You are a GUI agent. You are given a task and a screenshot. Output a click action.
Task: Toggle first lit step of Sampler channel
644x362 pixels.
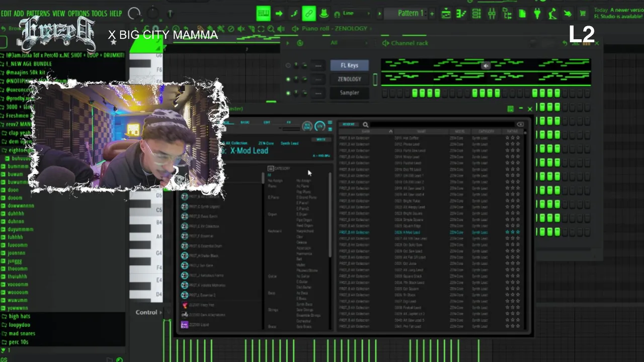[415, 93]
